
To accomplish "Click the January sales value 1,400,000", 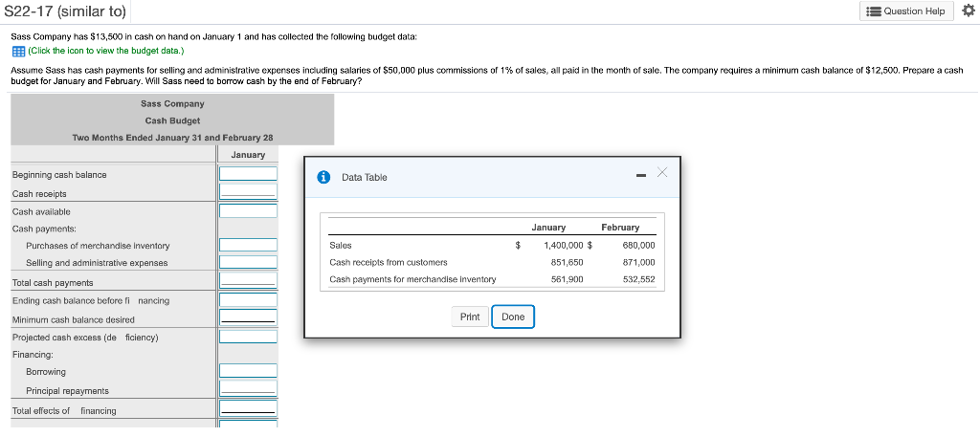I will pos(564,246).
